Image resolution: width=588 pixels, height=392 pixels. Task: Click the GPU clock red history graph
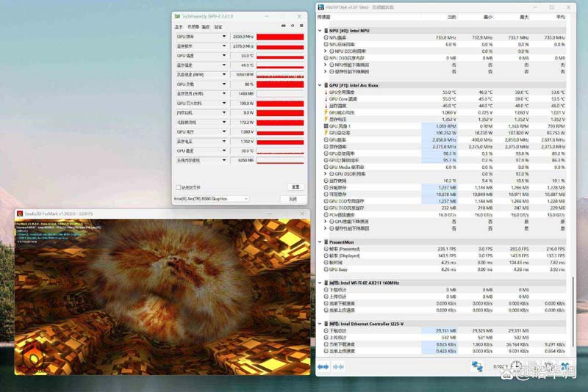280,37
